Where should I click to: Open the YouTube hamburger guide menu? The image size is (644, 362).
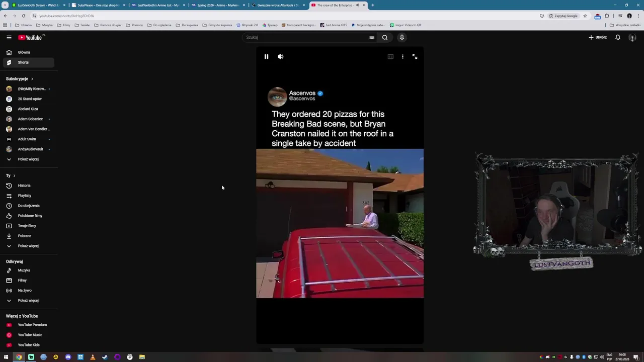pos(9,37)
